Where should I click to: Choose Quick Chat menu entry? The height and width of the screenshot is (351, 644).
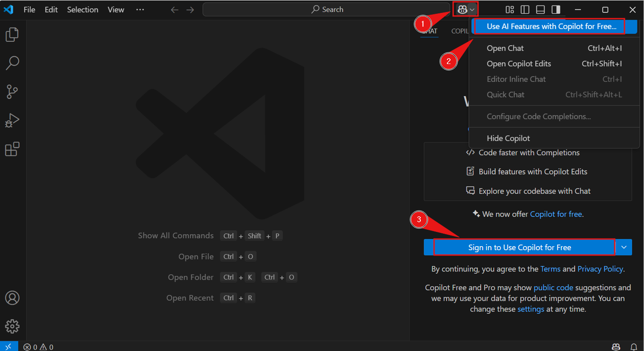[554, 95]
